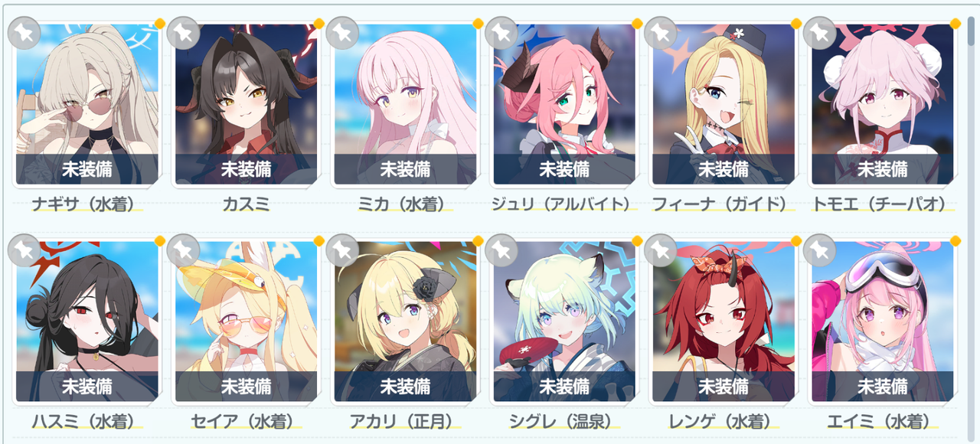Select the エイミ（水着）character portrait
The height and width of the screenshot is (444, 980).
click(x=883, y=322)
